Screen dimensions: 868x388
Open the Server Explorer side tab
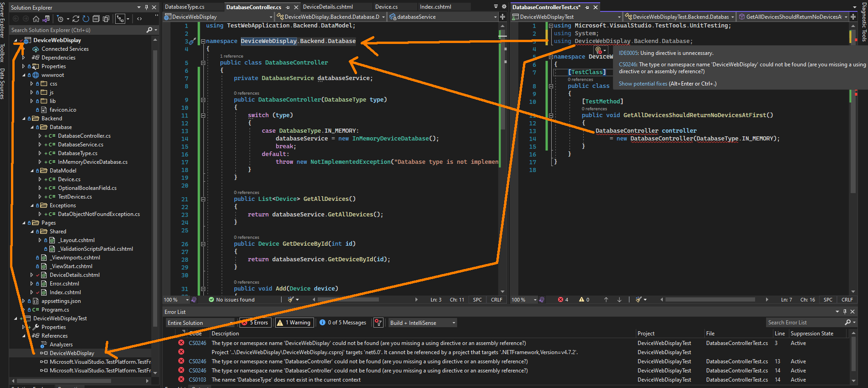coord(2,19)
